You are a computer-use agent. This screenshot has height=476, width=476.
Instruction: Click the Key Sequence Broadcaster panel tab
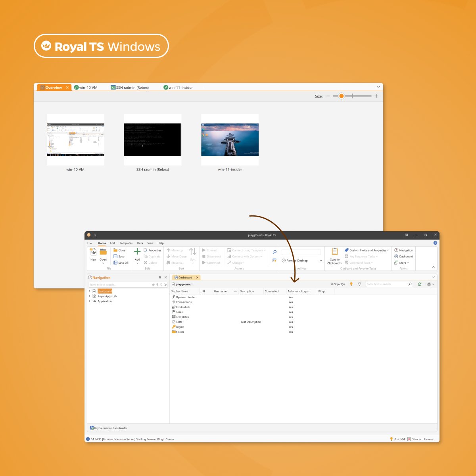[109, 428]
